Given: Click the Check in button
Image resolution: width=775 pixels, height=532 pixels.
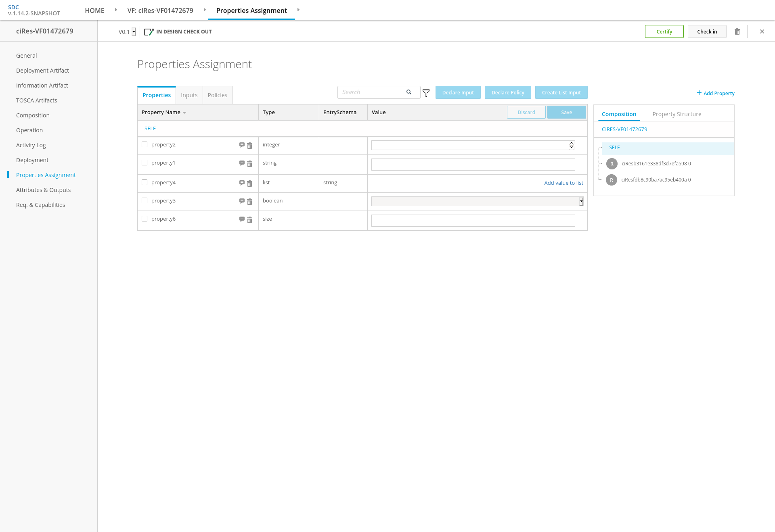Looking at the screenshot, I should [x=707, y=31].
